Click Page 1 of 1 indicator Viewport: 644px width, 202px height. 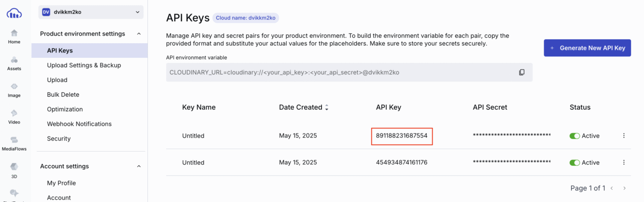pos(588,188)
